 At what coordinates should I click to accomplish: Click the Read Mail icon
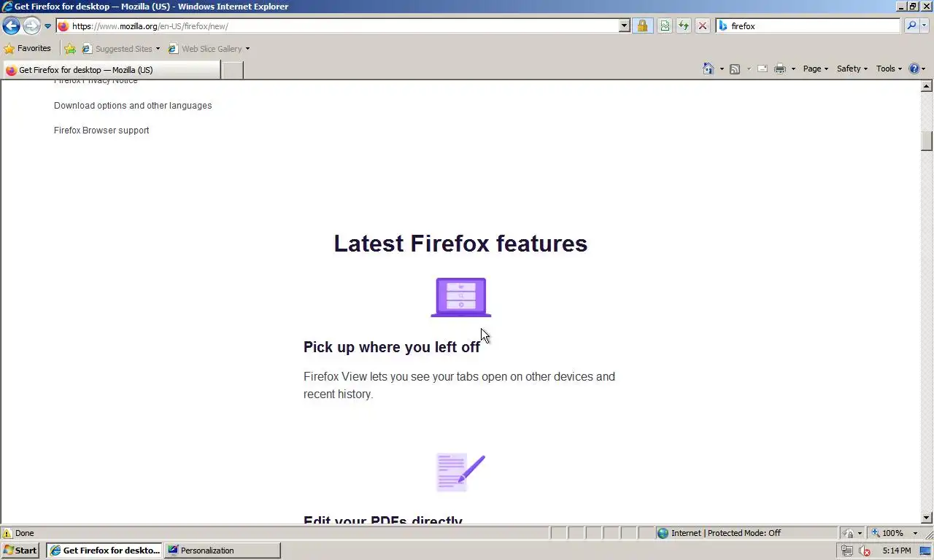click(x=763, y=69)
